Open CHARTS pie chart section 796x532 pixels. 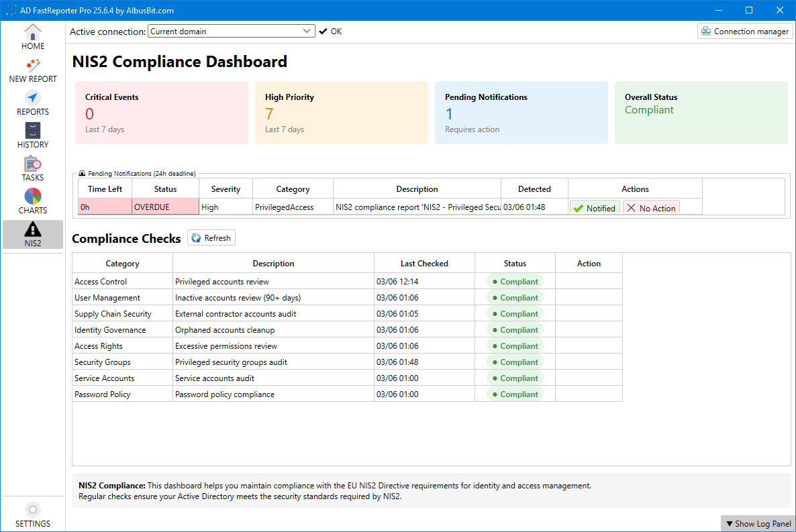[x=32, y=201]
